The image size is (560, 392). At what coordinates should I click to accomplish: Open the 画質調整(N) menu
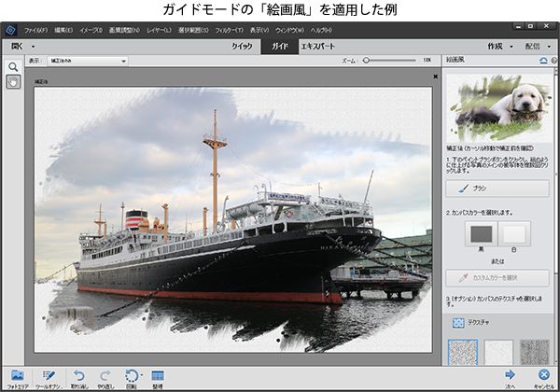124,31
